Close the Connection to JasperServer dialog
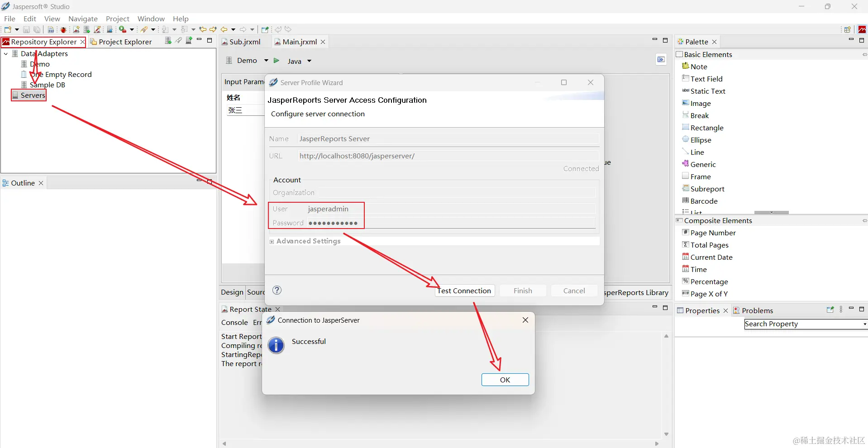868x448 pixels. [x=525, y=320]
